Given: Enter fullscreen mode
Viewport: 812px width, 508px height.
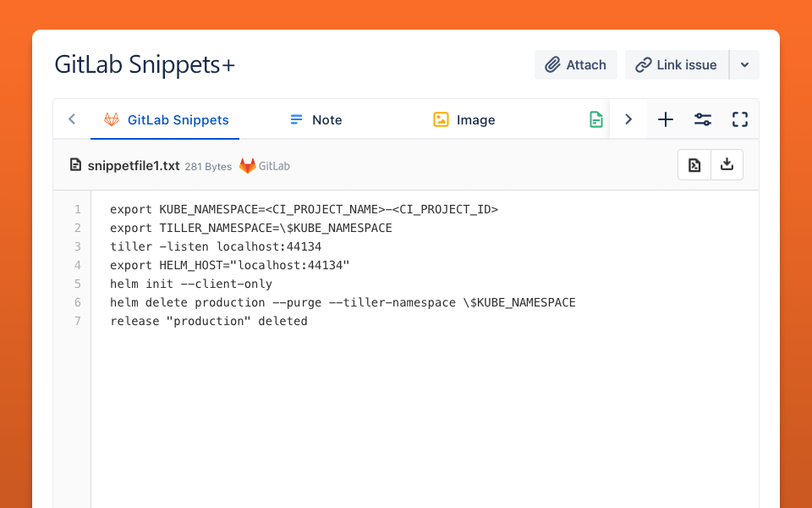Looking at the screenshot, I should click(x=739, y=119).
